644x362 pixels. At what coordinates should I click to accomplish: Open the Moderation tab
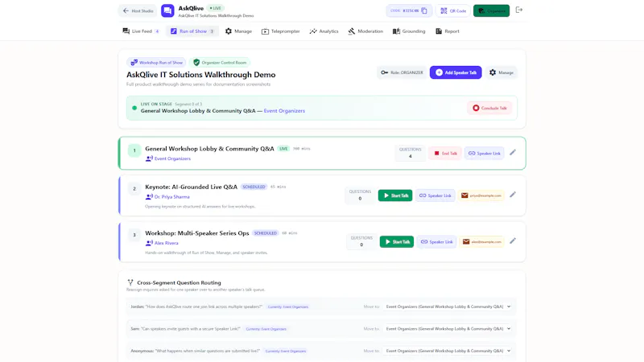[x=365, y=31]
